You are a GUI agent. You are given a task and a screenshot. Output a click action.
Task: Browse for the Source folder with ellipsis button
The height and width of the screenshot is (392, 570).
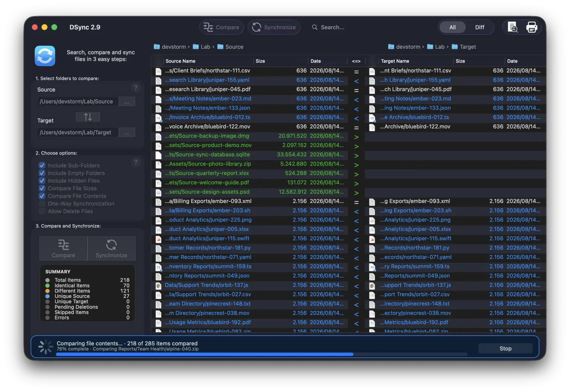pyautogui.click(x=127, y=102)
